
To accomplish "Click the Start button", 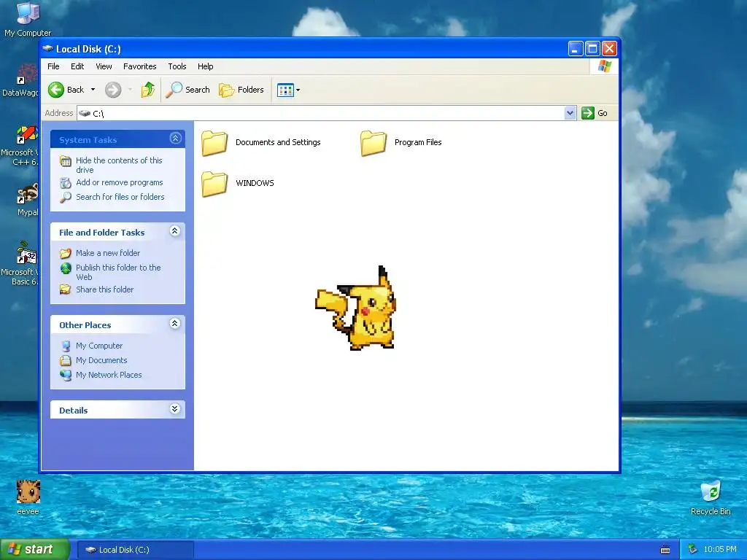I will [34, 549].
